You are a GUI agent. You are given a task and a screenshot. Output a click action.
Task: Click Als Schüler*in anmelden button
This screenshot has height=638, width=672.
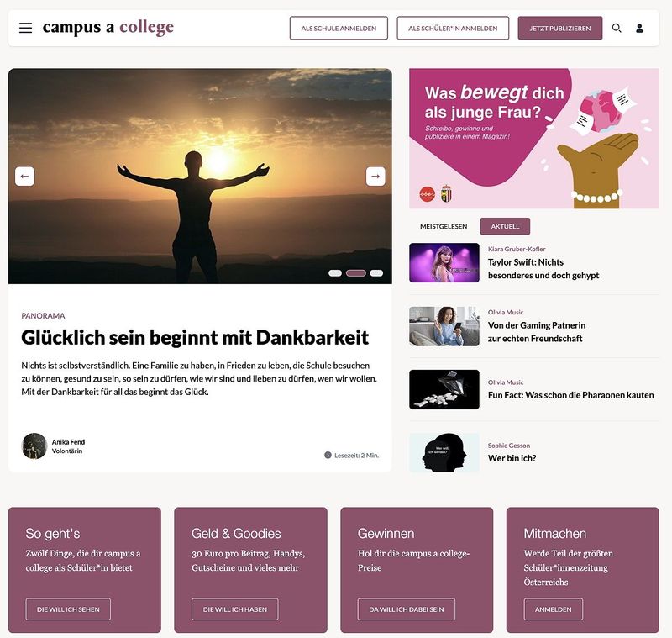(x=453, y=29)
